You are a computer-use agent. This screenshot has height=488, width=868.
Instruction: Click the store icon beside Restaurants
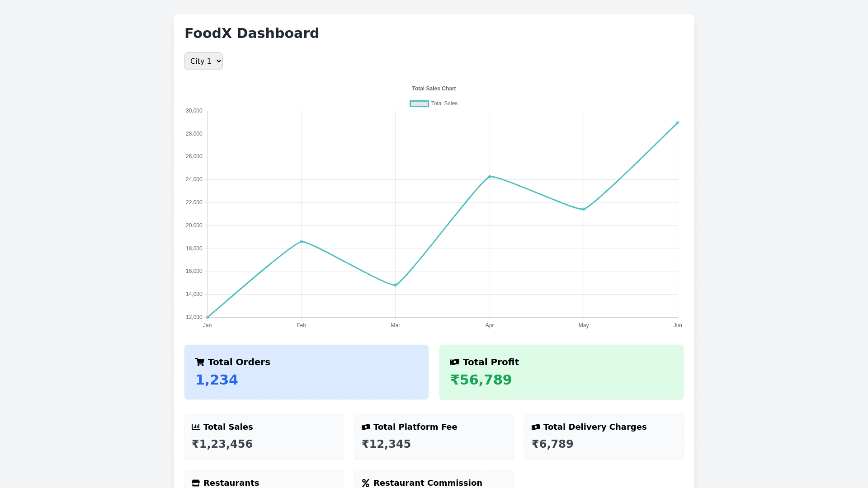point(196,483)
